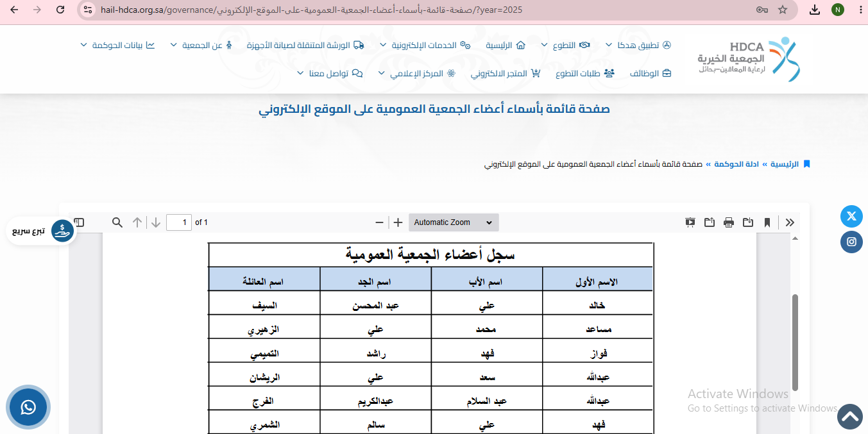This screenshot has width=868, height=434.
Task: Open the PDF find search icon
Action: [x=117, y=222]
